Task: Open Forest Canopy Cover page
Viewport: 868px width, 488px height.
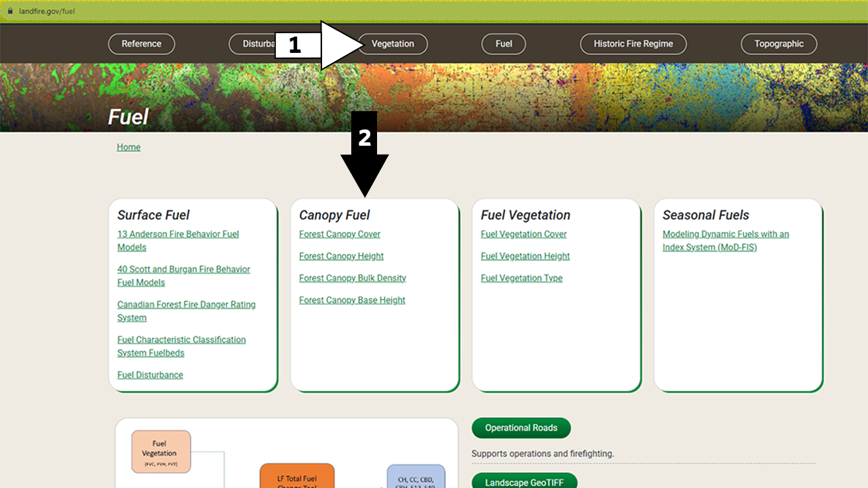Action: [x=339, y=234]
